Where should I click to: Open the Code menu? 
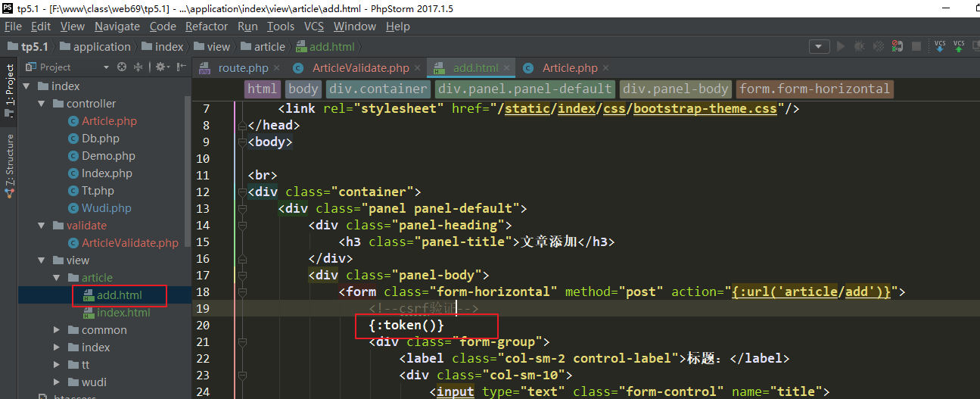coord(163,26)
